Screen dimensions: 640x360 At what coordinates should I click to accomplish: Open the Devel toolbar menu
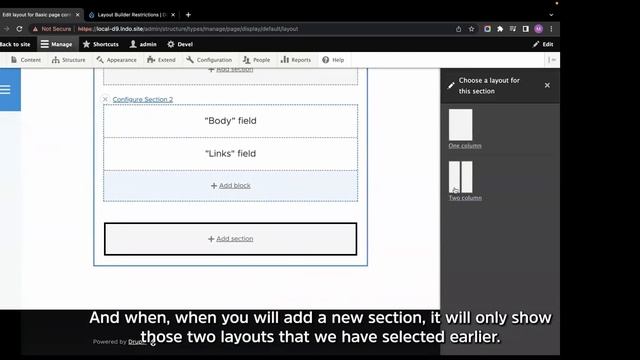coord(180,44)
